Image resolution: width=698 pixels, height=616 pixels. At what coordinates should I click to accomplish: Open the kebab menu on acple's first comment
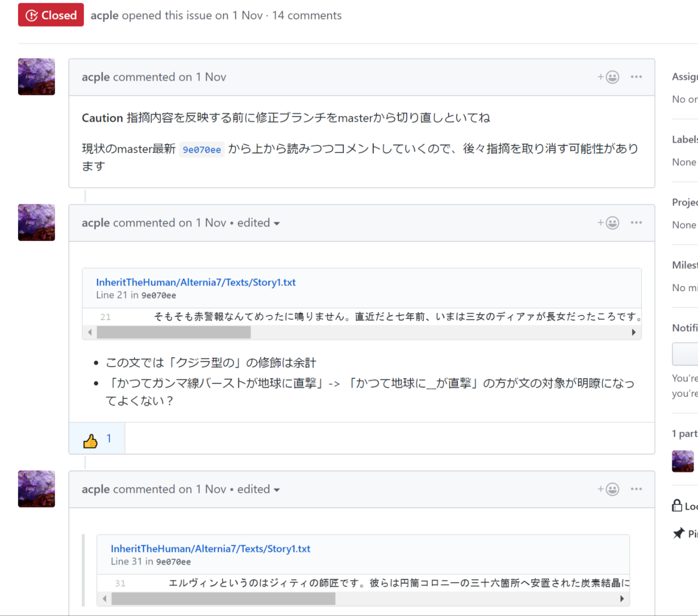[x=636, y=77]
